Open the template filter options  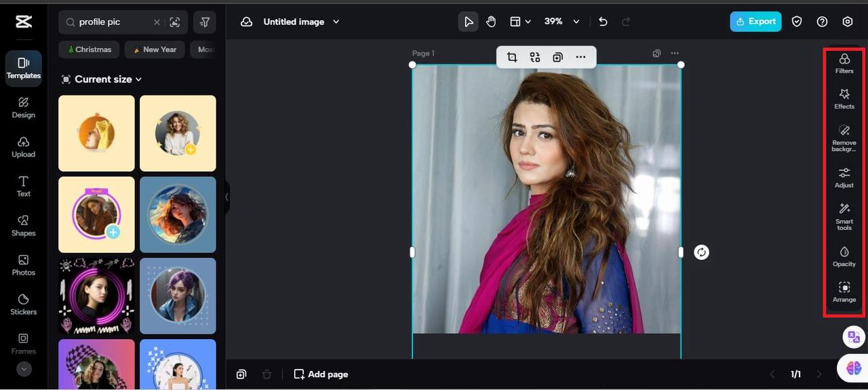tap(205, 22)
